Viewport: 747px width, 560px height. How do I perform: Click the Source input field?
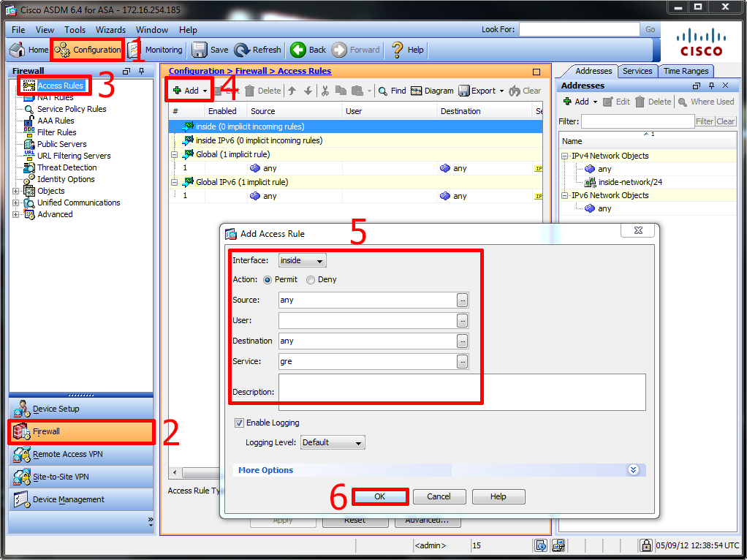point(368,300)
